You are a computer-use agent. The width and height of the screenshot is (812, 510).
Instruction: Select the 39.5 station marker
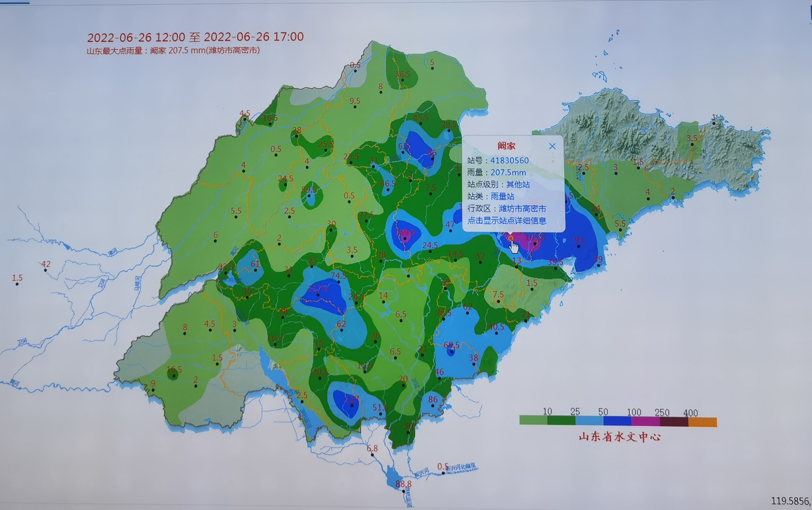point(556,268)
